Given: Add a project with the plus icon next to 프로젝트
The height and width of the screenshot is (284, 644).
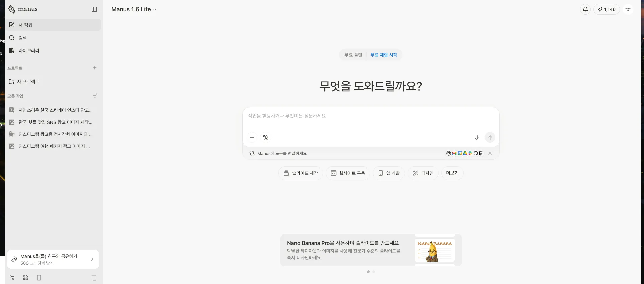Looking at the screenshot, I should tap(95, 68).
